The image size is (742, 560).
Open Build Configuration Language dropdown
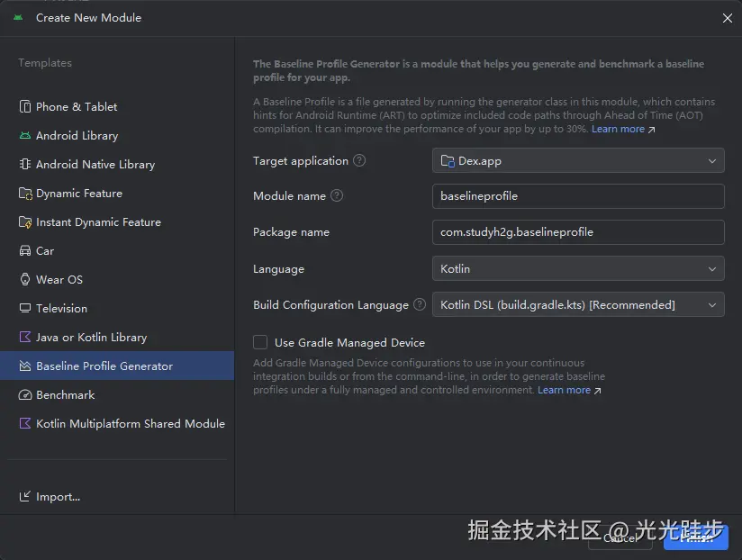(x=578, y=305)
